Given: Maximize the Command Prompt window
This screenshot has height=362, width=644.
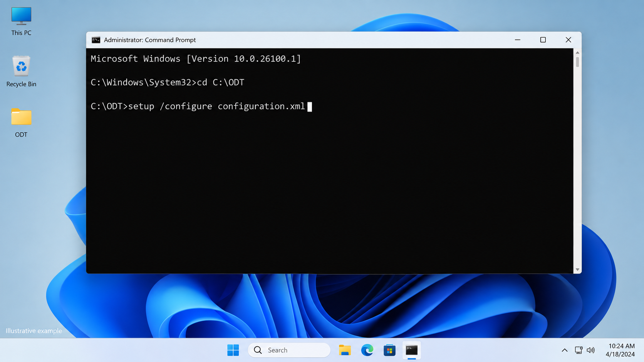Looking at the screenshot, I should 543,40.
